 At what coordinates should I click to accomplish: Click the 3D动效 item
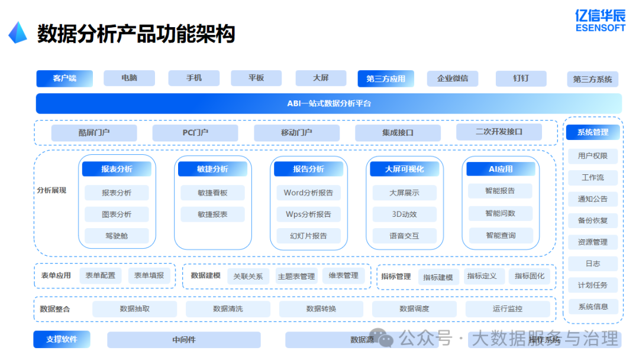coord(404,214)
